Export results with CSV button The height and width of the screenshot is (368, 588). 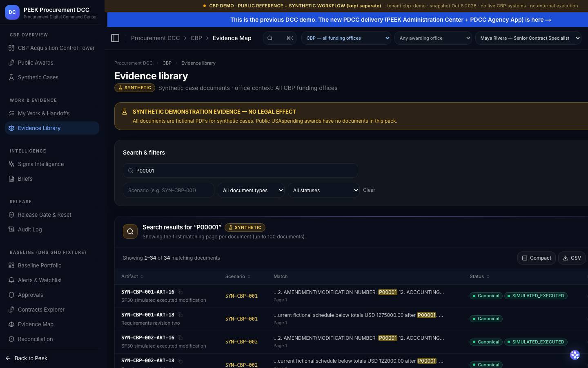point(572,258)
